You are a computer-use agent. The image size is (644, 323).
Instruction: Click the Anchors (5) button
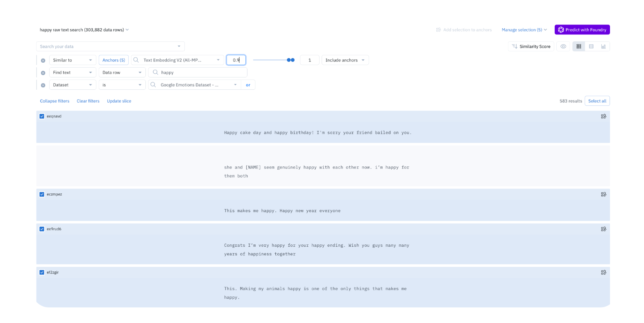tap(114, 60)
